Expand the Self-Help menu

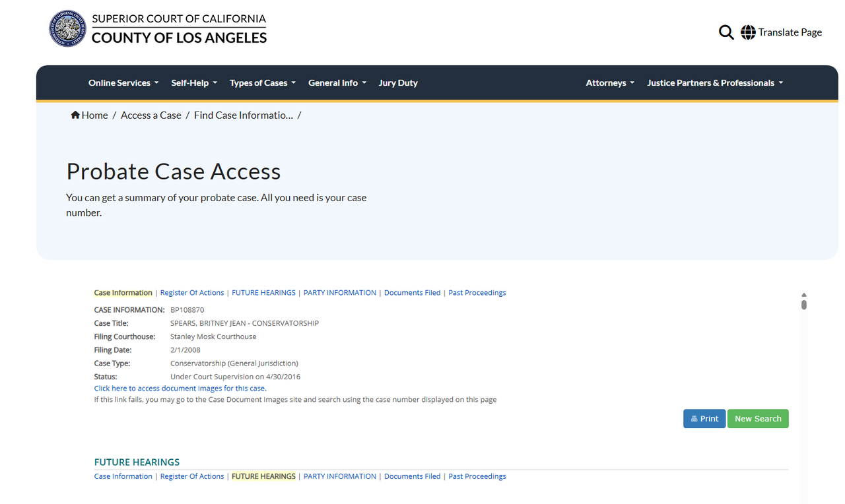[194, 83]
